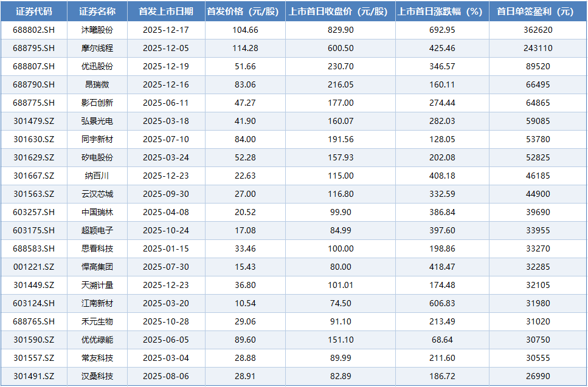Click the 首发价格 (元/股) header
This screenshot has height=387, width=588.
(245, 12)
